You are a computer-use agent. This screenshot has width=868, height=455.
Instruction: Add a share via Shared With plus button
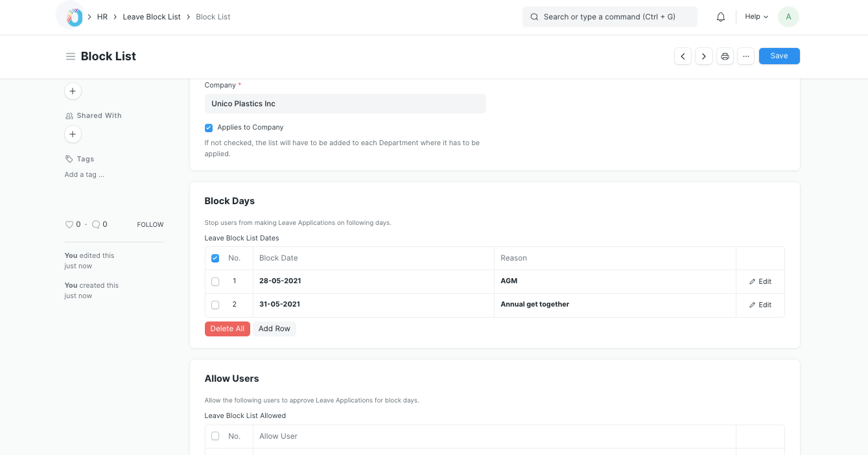click(x=73, y=134)
